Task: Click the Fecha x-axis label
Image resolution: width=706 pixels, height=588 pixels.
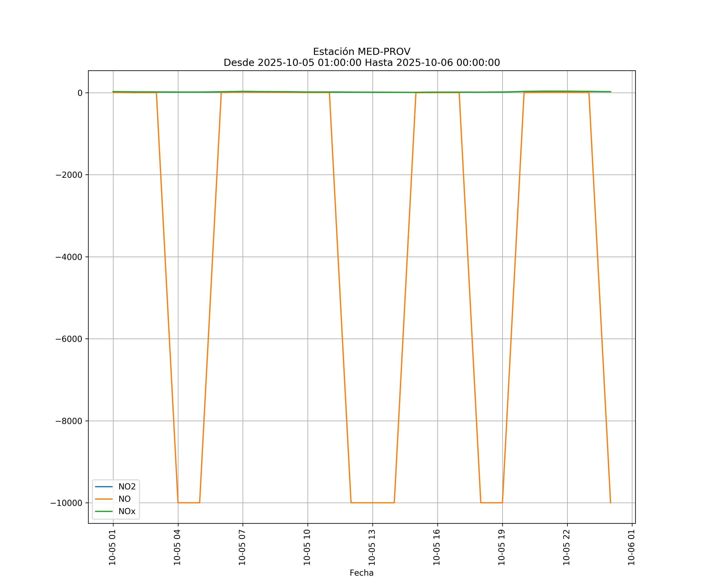Action: coord(361,573)
